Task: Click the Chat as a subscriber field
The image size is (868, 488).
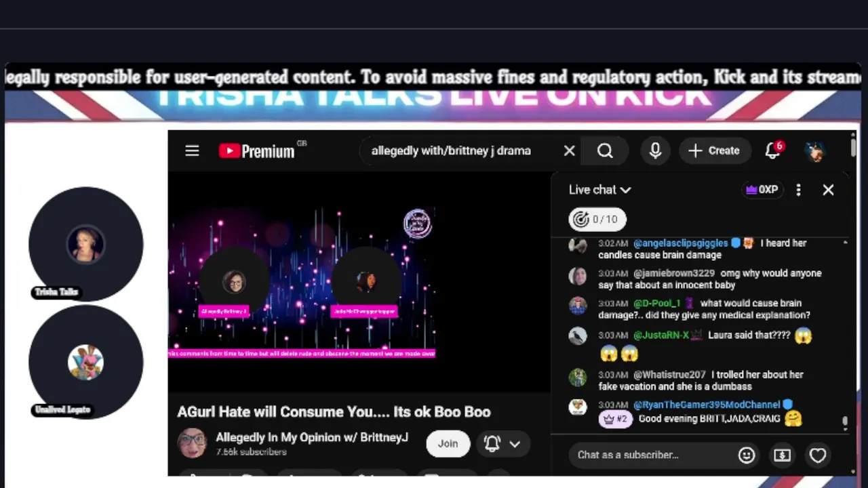Action: 651,455
